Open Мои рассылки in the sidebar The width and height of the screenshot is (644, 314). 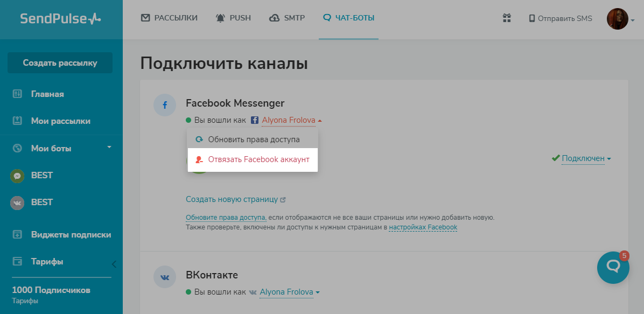pyautogui.click(x=61, y=121)
